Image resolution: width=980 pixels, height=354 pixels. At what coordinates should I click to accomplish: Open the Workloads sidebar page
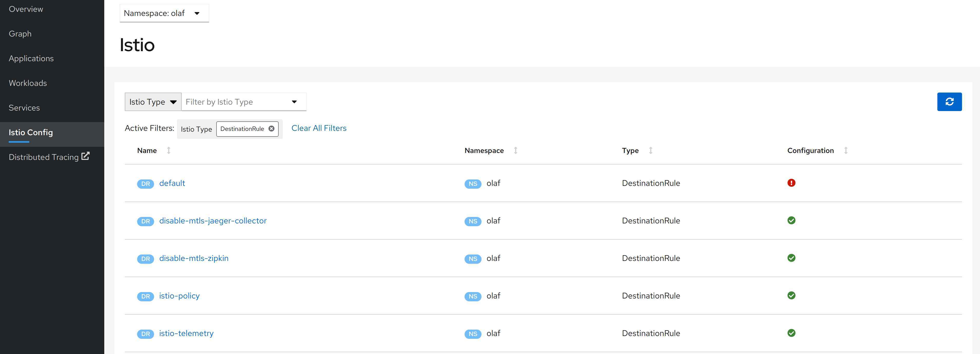[28, 83]
